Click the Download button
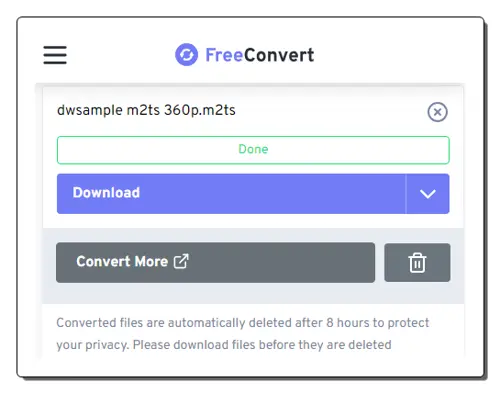The width and height of the screenshot is (500, 393). pos(231,194)
